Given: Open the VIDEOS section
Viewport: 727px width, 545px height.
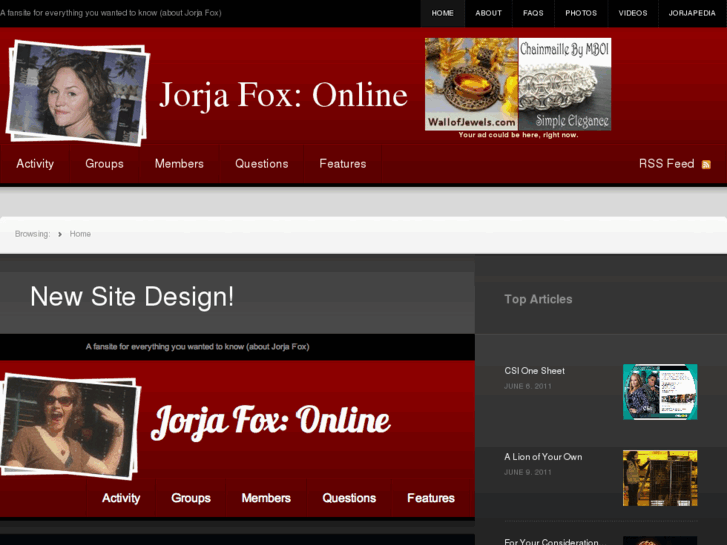Looking at the screenshot, I should coord(632,13).
